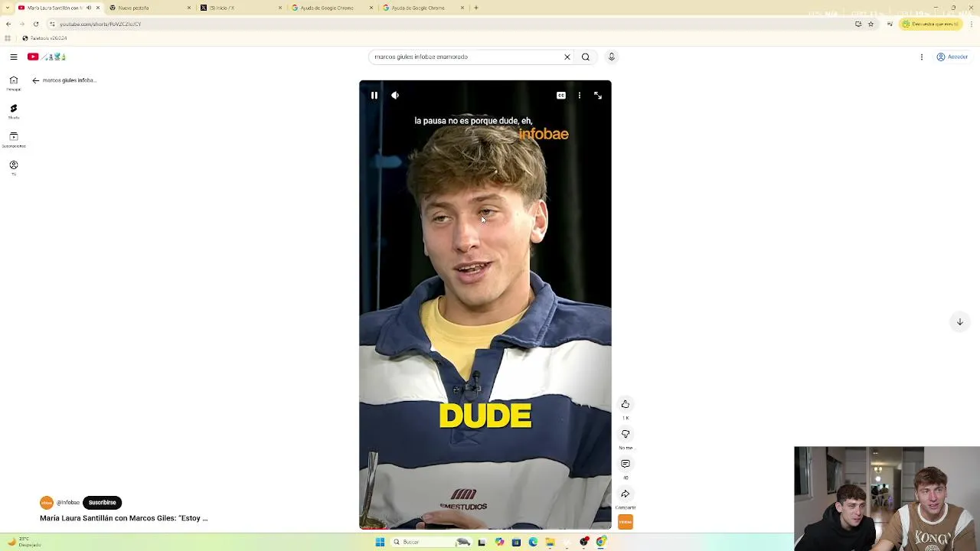
Task: Close the 'Nuevo pestaña' tab
Action: coord(189,8)
